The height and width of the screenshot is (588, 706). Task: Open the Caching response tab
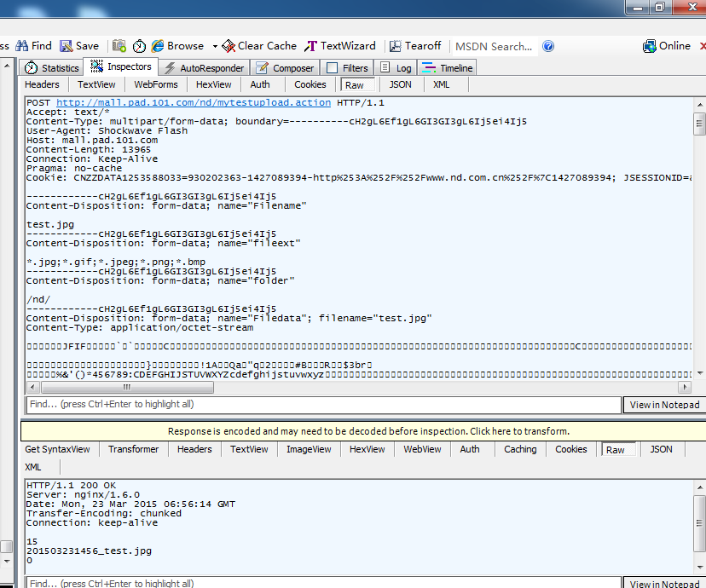click(520, 449)
